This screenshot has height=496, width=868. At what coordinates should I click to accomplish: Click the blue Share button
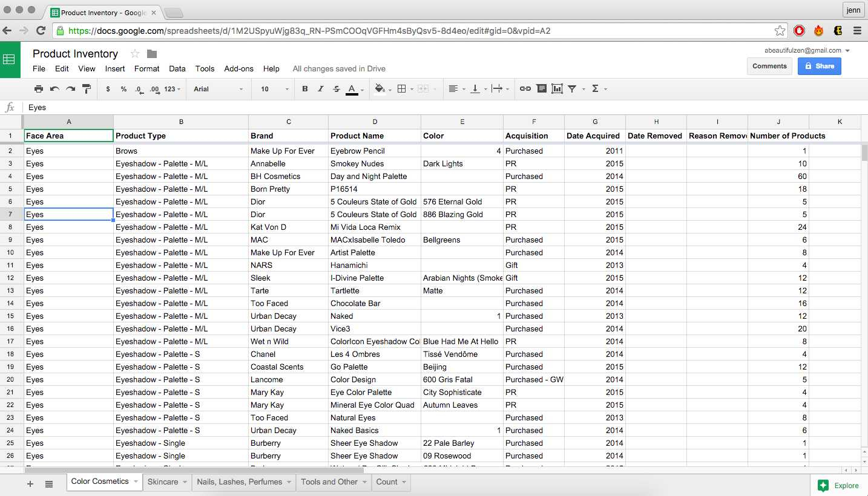coord(819,66)
